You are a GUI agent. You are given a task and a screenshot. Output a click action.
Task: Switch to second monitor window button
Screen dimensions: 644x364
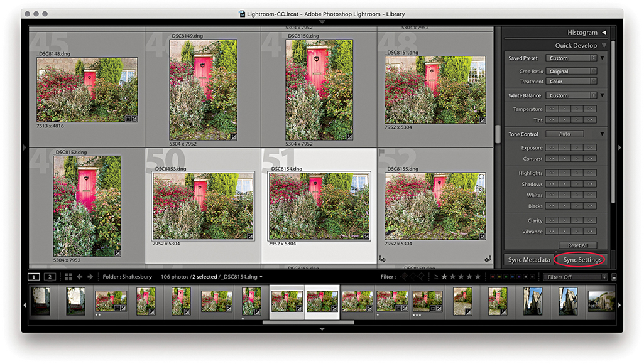click(x=49, y=277)
